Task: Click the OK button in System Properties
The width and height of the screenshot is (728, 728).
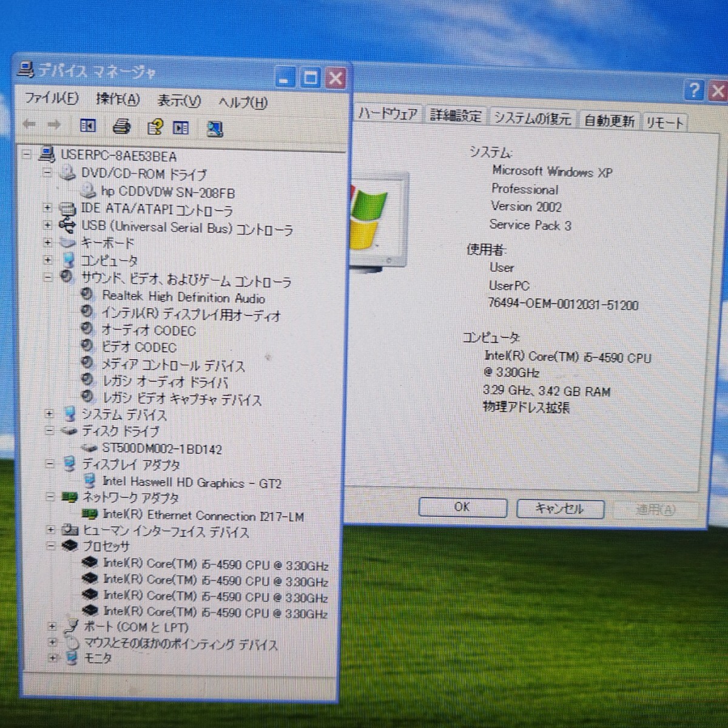Action: pos(462,507)
